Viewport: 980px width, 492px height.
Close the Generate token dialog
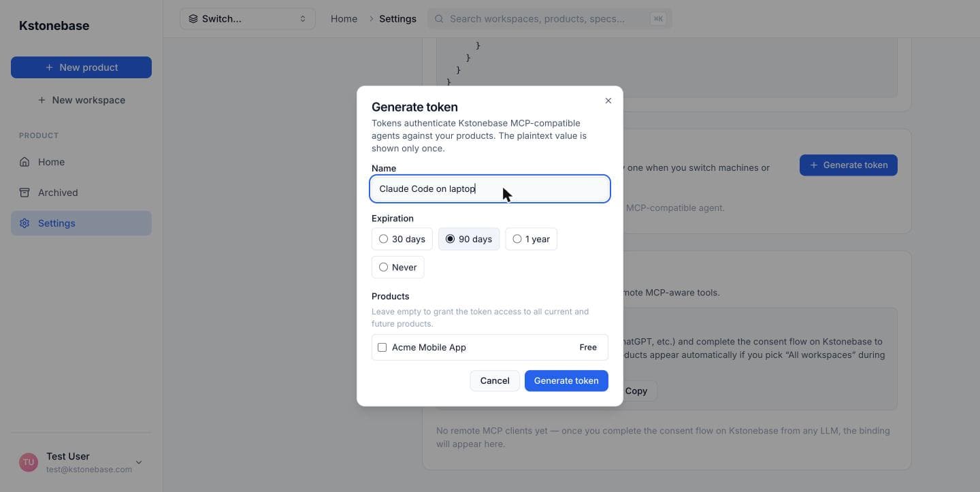click(x=608, y=101)
